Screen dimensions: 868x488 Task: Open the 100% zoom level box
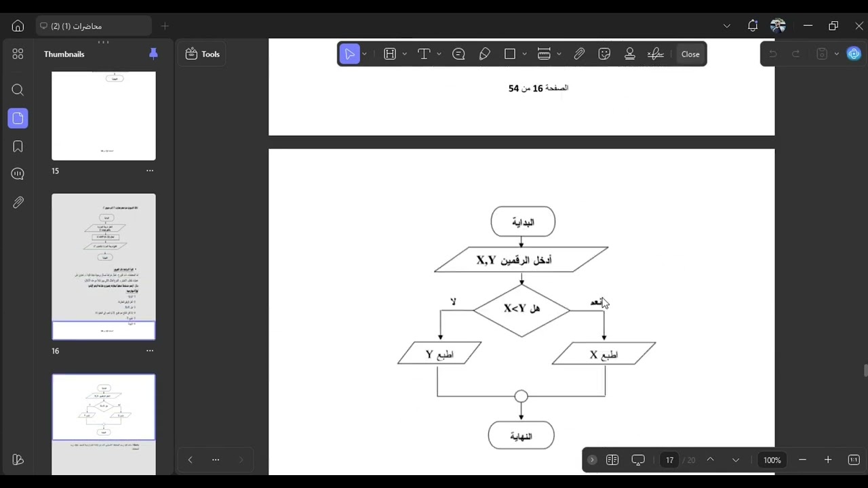[772, 460]
